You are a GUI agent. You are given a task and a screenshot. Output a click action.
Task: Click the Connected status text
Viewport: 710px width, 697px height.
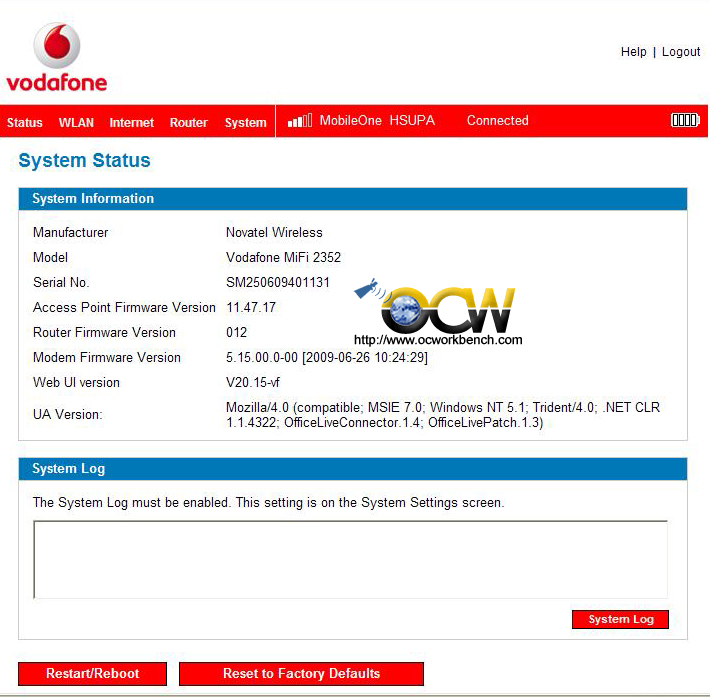pyautogui.click(x=498, y=120)
